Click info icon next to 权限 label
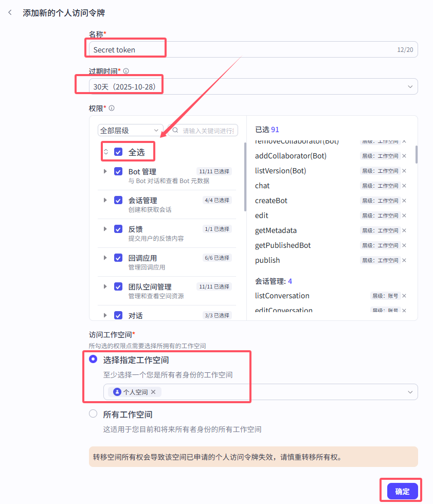Screen dimensions: 433x504 tap(112, 108)
